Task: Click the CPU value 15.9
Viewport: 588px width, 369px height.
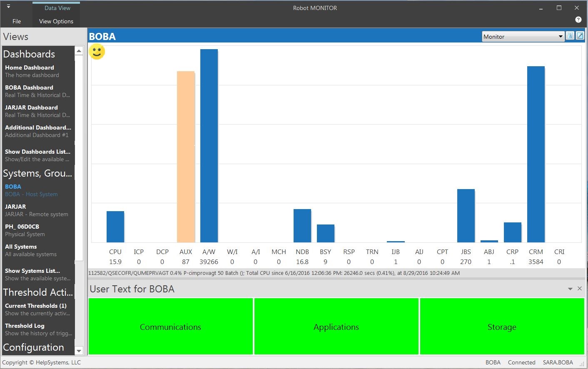Action: pyautogui.click(x=115, y=262)
